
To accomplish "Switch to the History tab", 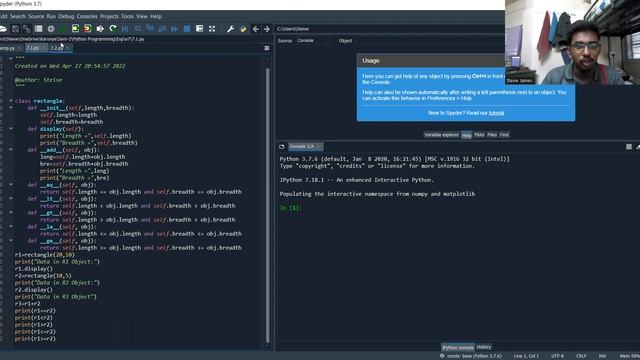I will [484, 347].
